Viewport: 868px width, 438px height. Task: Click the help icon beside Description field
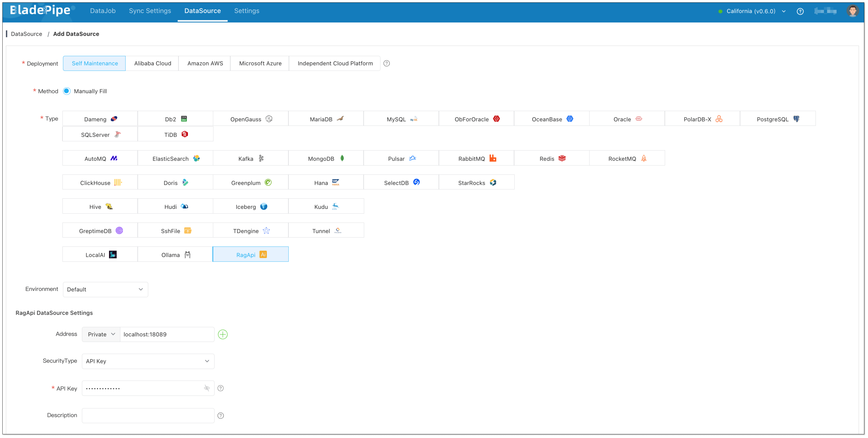[x=221, y=415]
